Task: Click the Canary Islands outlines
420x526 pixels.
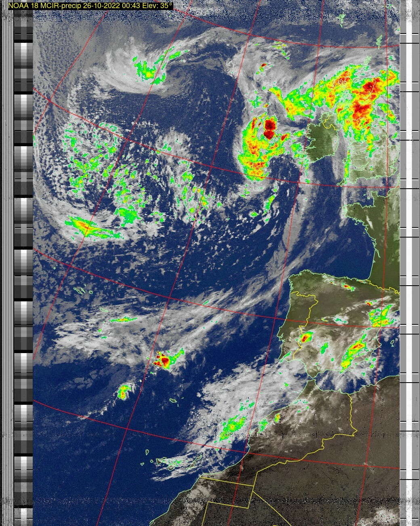Action: tap(170, 463)
